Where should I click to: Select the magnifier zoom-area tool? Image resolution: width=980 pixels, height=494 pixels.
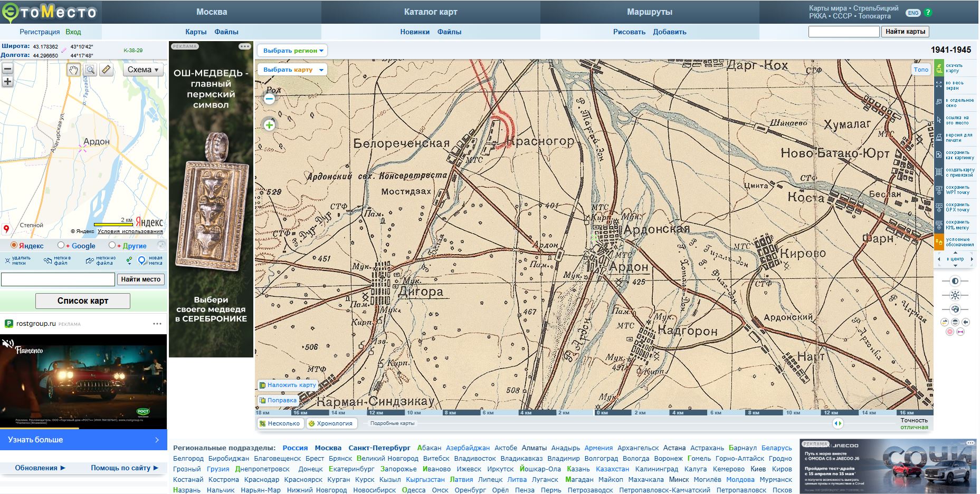tap(90, 70)
